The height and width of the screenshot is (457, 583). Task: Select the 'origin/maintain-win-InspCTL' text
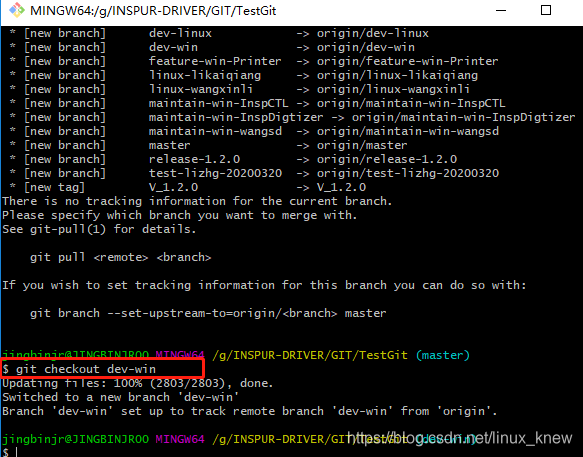pyautogui.click(x=411, y=103)
